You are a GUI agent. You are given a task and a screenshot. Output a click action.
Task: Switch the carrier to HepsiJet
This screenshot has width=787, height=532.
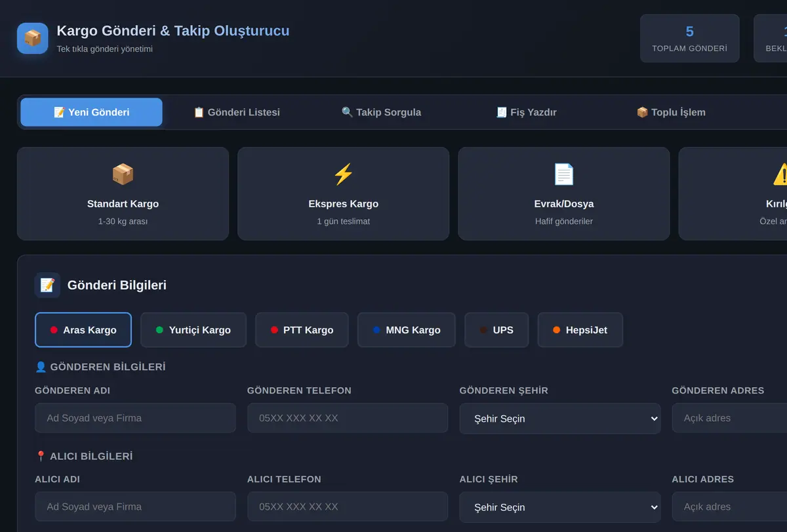[580, 330]
